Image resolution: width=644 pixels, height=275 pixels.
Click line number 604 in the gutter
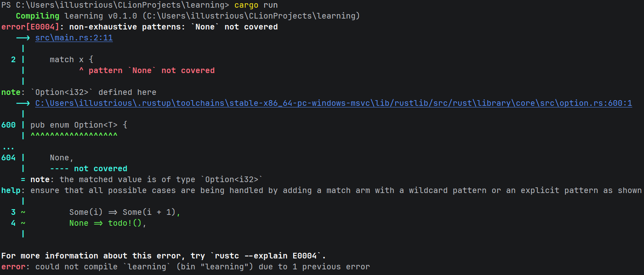click(8, 157)
